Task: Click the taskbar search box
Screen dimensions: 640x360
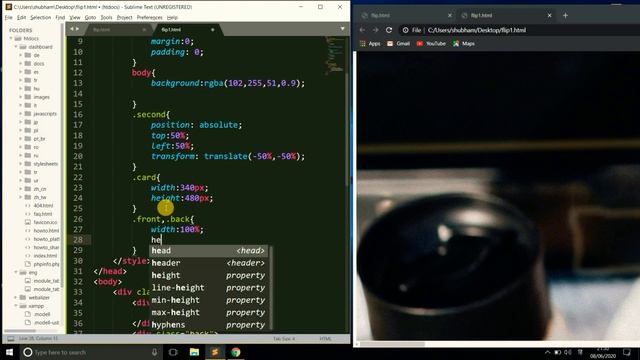Action: click(90, 352)
